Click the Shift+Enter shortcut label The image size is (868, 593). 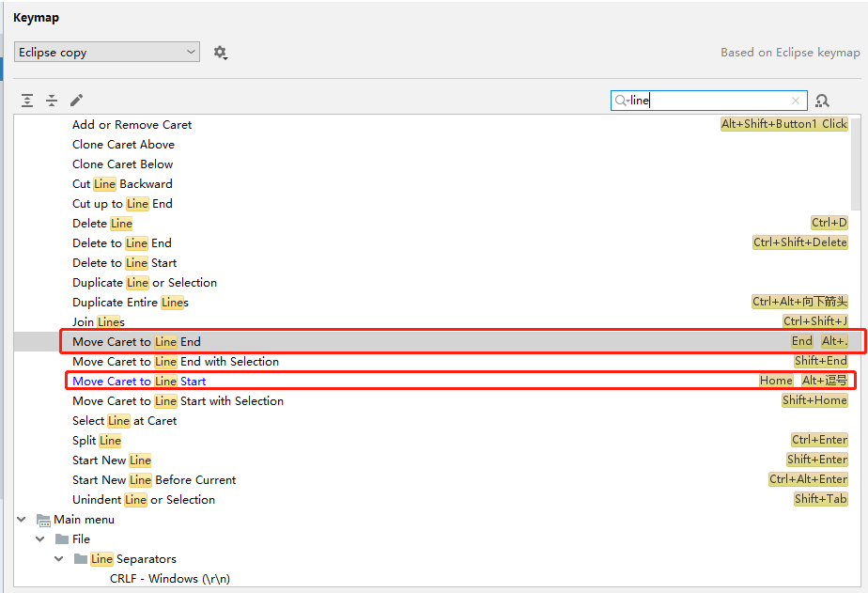(817, 460)
